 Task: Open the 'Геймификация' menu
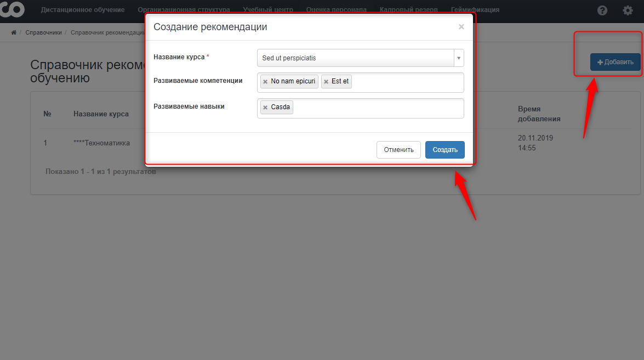pyautogui.click(x=475, y=10)
